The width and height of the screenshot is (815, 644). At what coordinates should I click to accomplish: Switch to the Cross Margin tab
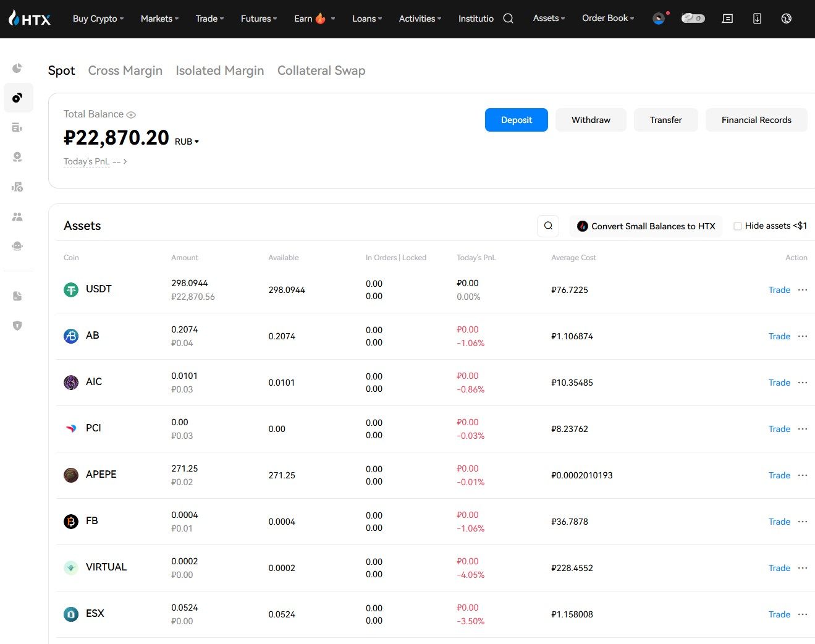click(x=125, y=70)
